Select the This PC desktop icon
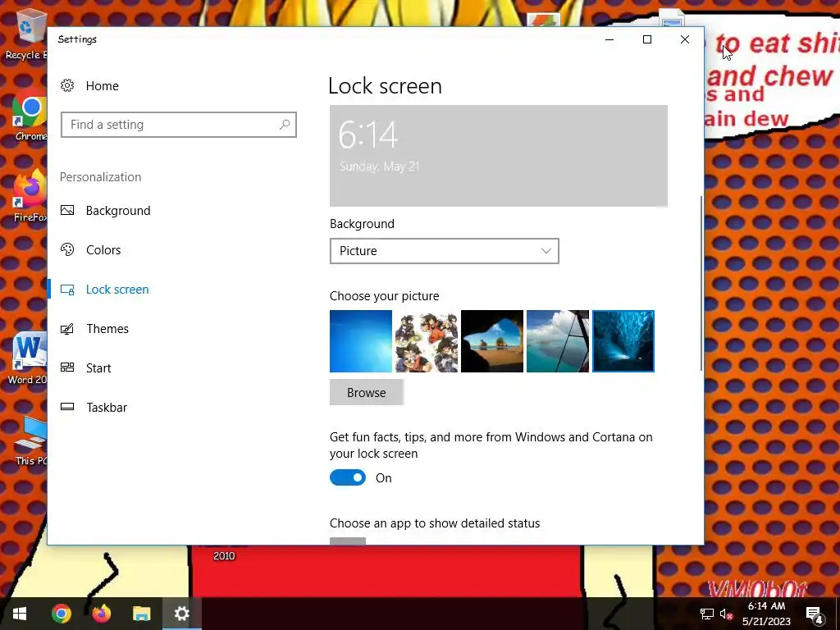The height and width of the screenshot is (630, 840). pos(30,440)
